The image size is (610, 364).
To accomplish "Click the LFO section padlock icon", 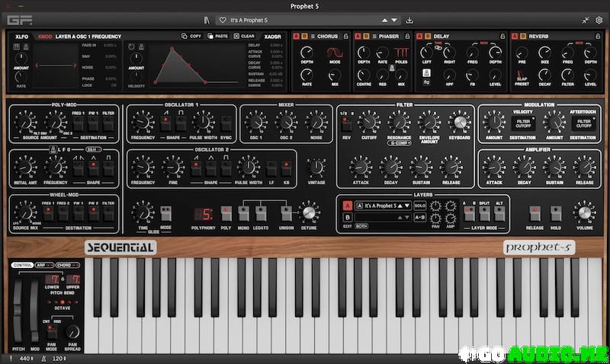I will pyautogui.click(x=53, y=149).
